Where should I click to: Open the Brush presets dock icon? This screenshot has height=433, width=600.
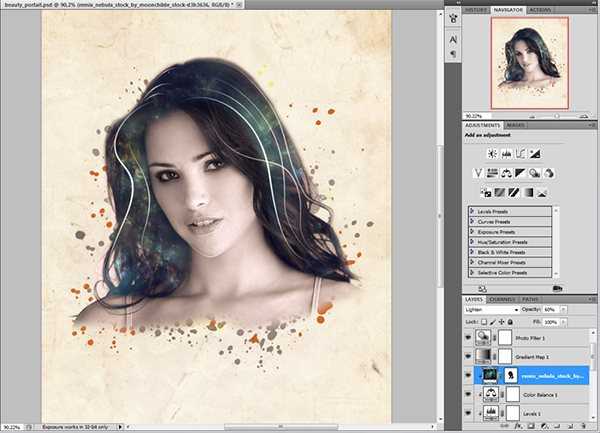coord(453,18)
